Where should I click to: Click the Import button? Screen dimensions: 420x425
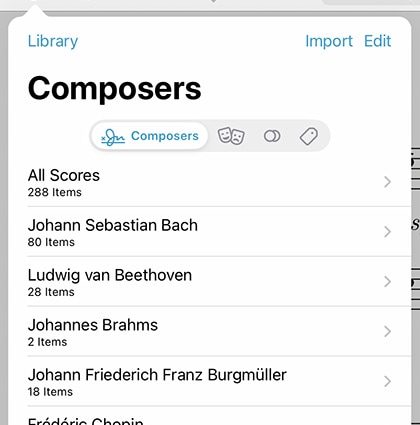pyautogui.click(x=329, y=41)
